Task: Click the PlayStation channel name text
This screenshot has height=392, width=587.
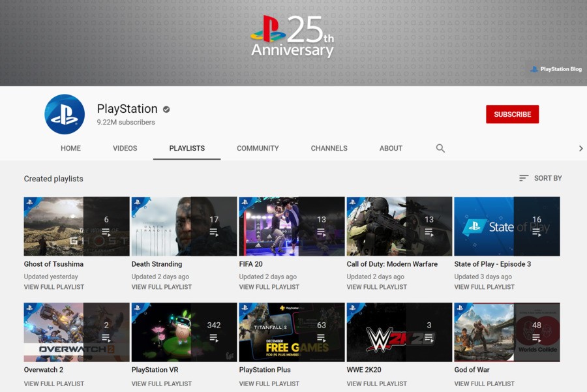Action: [x=127, y=108]
